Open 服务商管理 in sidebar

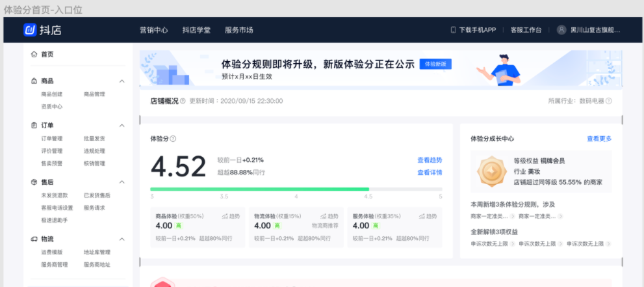tap(55, 264)
